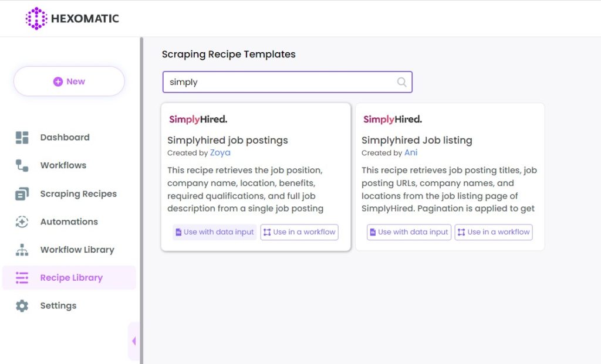Screen dimensions: 601x364
Task: Click the Recipe Library list icon
Action: [22, 277]
